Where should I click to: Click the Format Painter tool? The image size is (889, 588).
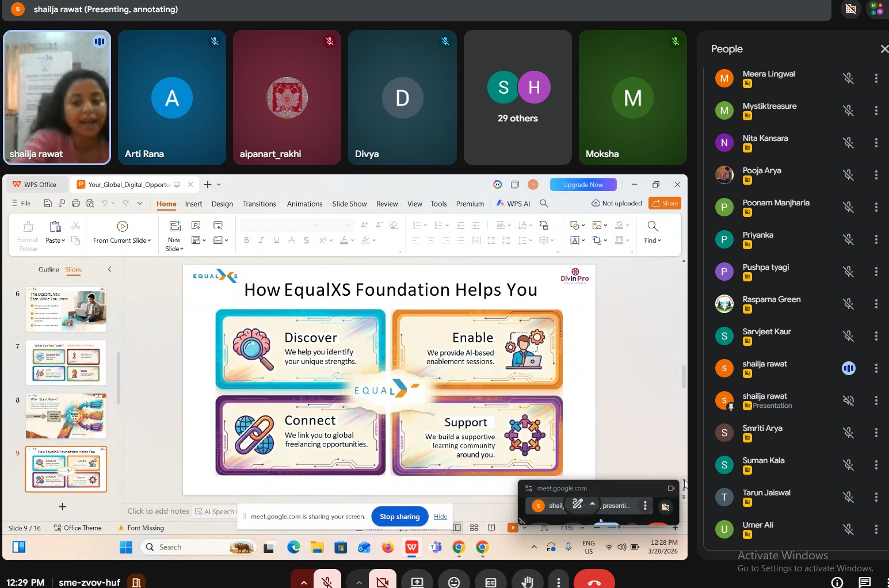(x=28, y=236)
